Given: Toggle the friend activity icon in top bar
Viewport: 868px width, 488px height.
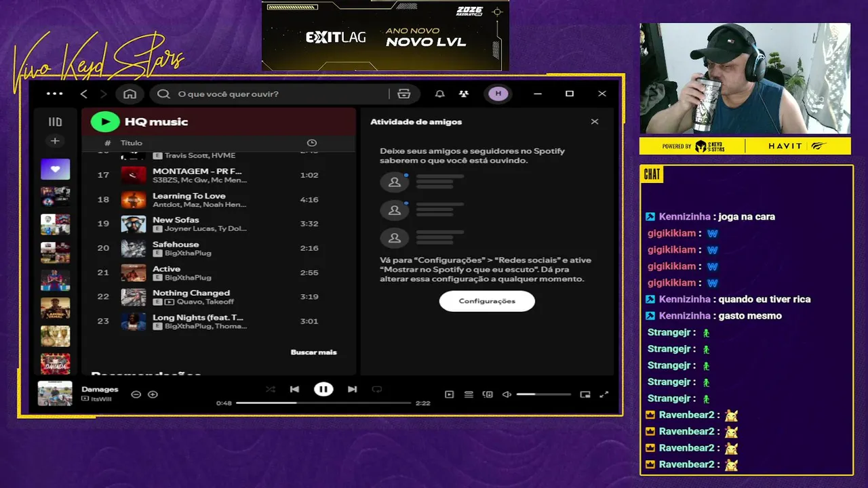Looking at the screenshot, I should [x=463, y=94].
